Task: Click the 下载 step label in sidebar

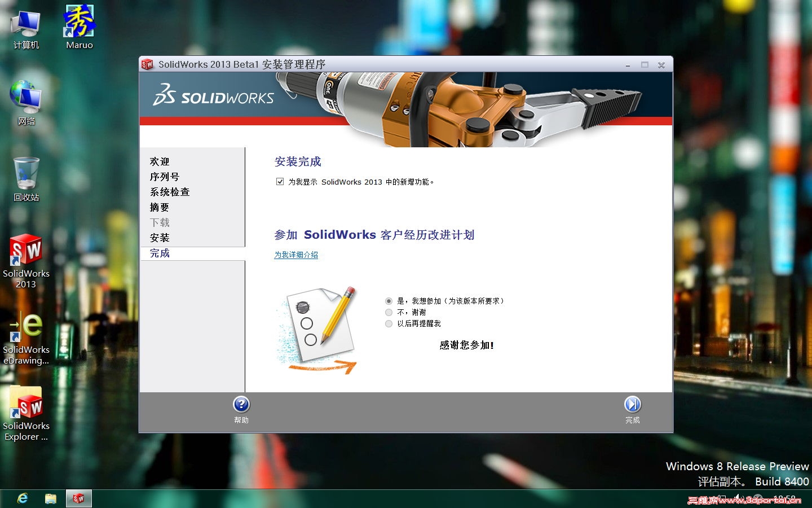Action: click(x=160, y=222)
